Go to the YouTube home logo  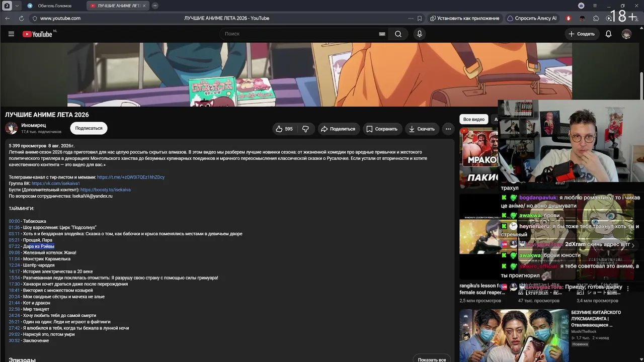[x=37, y=34]
